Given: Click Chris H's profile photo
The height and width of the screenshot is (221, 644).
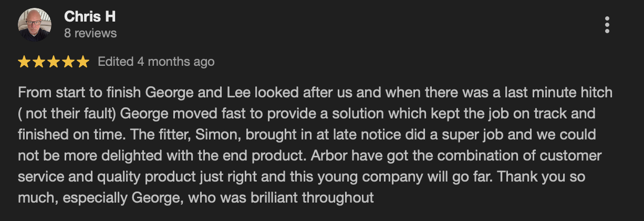Looking at the screenshot, I should tap(34, 25).
